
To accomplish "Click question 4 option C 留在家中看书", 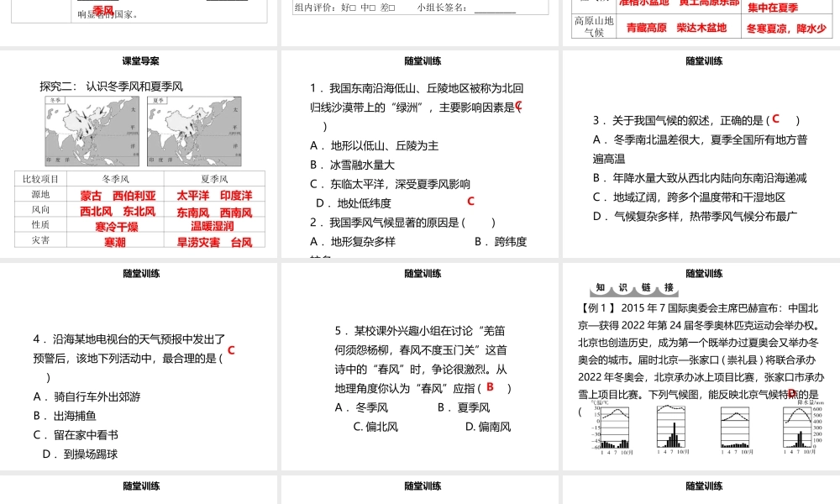I will point(76,435).
